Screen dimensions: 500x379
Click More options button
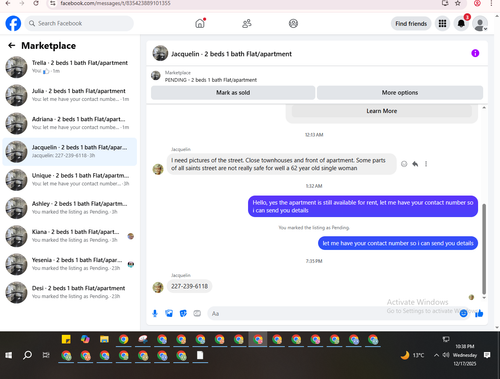(400, 93)
